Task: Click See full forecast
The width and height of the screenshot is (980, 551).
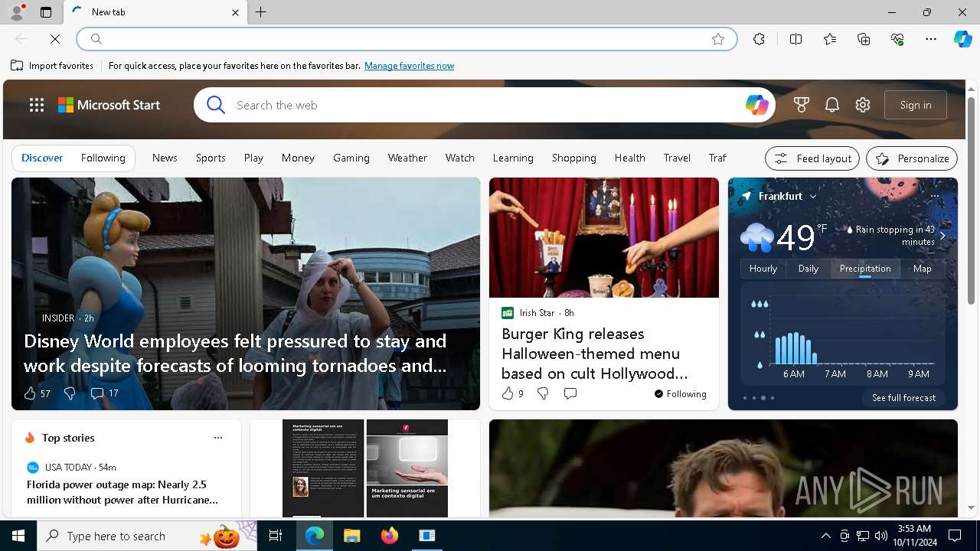Action: [903, 398]
